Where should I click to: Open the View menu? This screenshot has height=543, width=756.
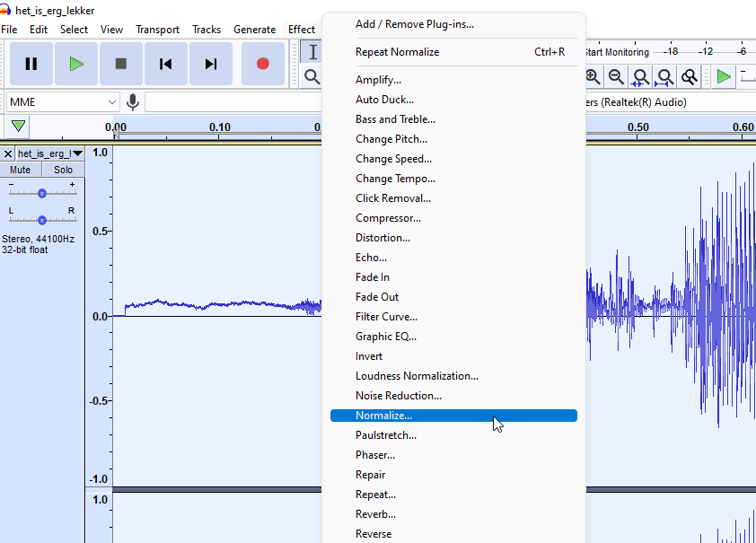pyautogui.click(x=111, y=30)
